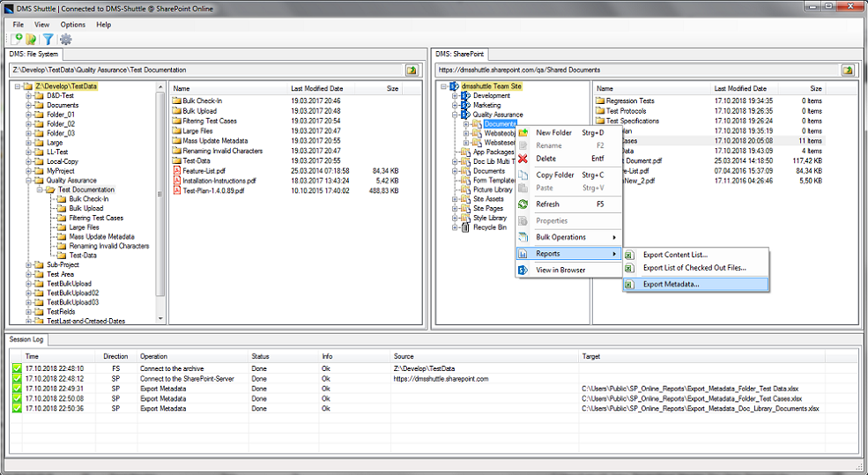The height and width of the screenshot is (475, 868).
Task: Click the go button beside file system path
Action: pos(412,70)
